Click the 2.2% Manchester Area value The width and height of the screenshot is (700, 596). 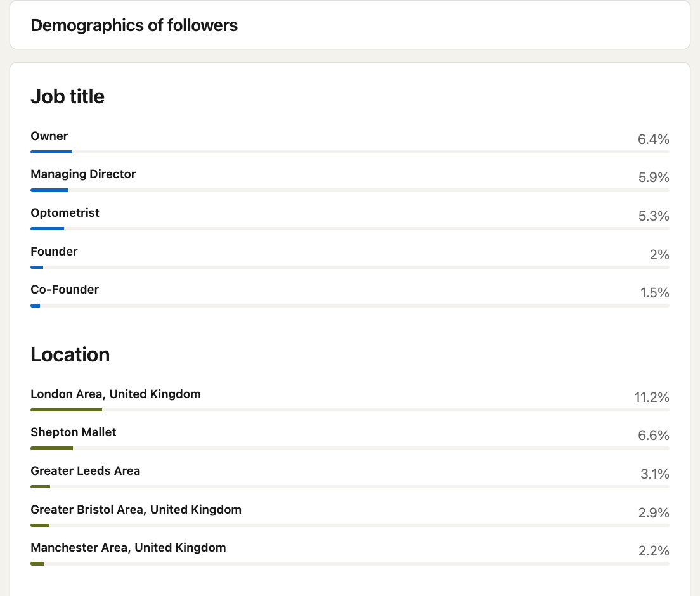pyautogui.click(x=654, y=551)
